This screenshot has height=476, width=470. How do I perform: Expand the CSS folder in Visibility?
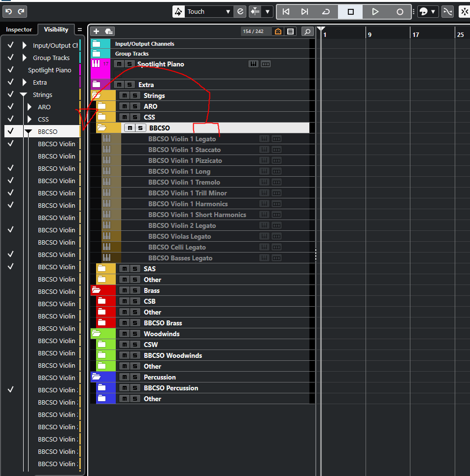(30, 119)
